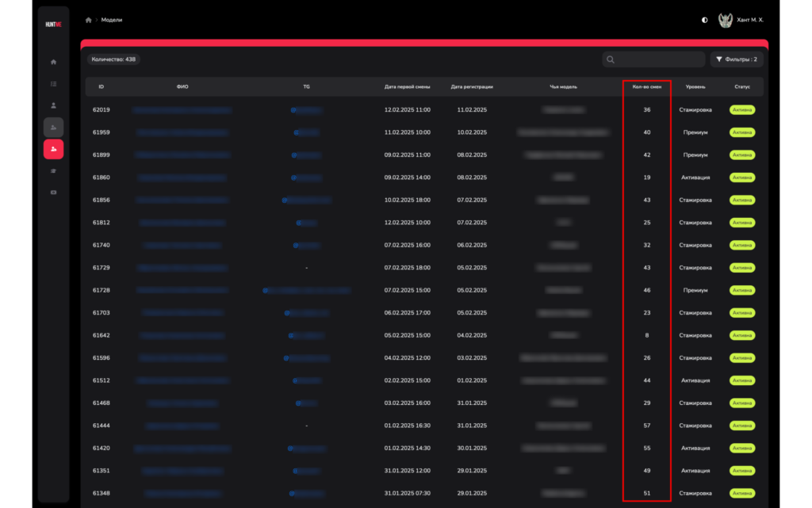Toggle the dark/light theme switch
The width and height of the screenshot is (812, 508).
(704, 20)
